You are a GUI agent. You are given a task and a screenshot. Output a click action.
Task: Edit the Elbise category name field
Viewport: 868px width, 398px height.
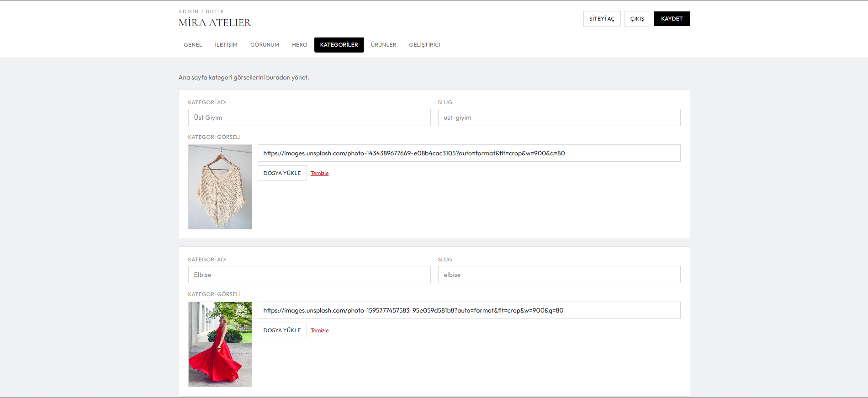pyautogui.click(x=309, y=275)
